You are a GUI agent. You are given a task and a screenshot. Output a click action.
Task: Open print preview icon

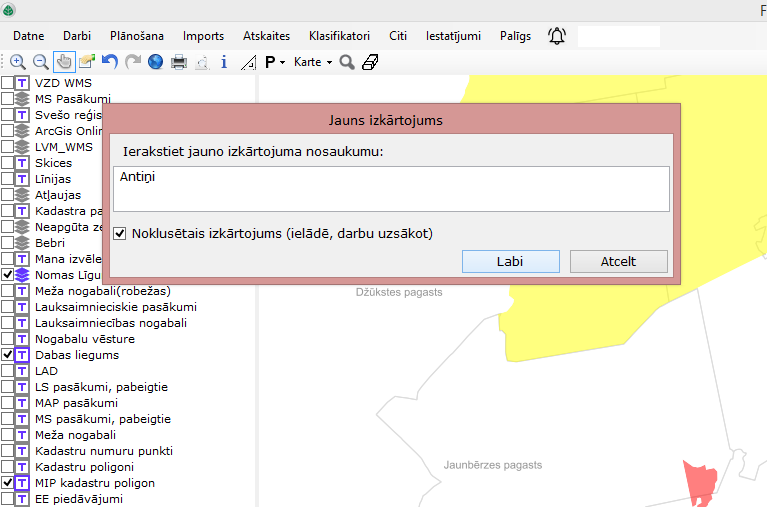point(203,63)
